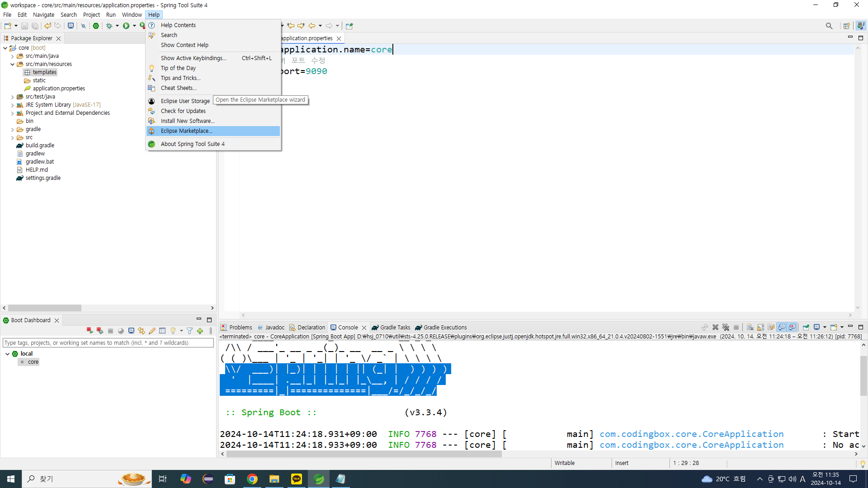Click Remove All Terminated Launches double-X icon
The height and width of the screenshot is (488, 868).
[726, 327]
